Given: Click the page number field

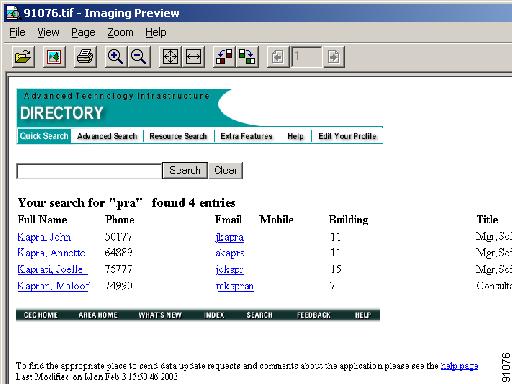Looking at the screenshot, I should 307,57.
